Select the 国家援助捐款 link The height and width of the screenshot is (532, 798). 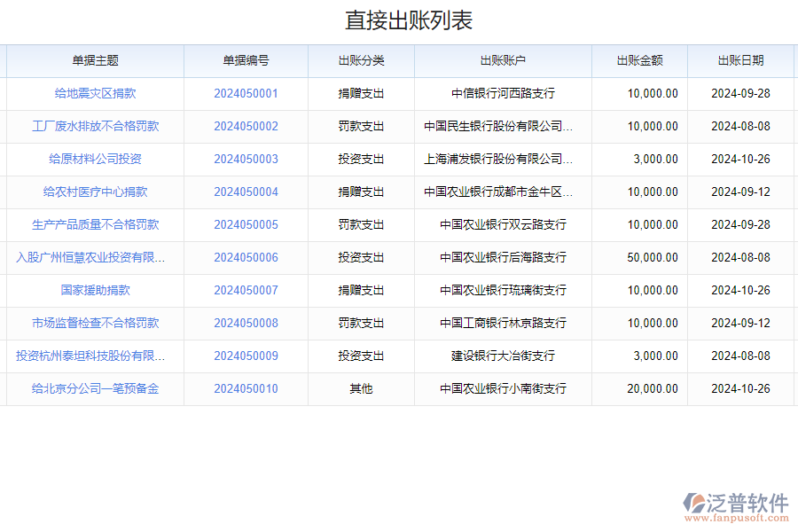95,290
